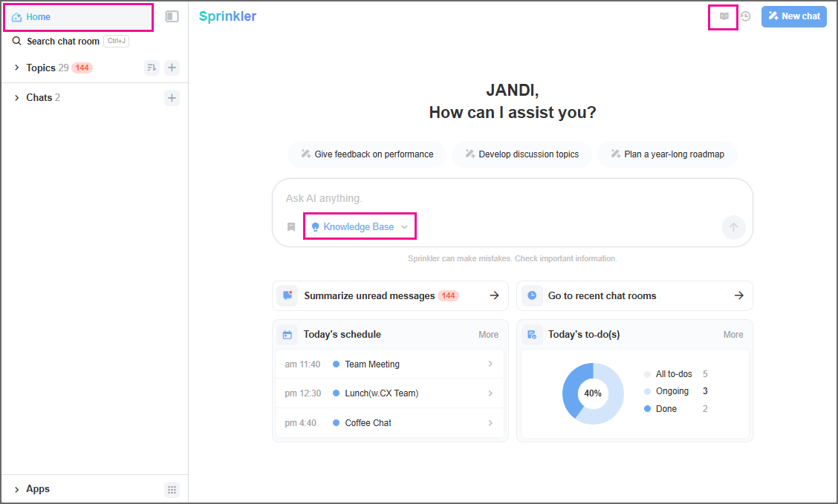Click the recent chat rooms clock icon

(x=532, y=295)
